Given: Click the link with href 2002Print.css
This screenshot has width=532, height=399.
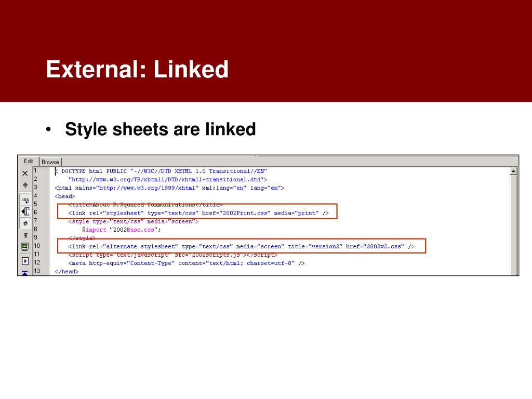Looking at the screenshot, I should tap(198, 213).
